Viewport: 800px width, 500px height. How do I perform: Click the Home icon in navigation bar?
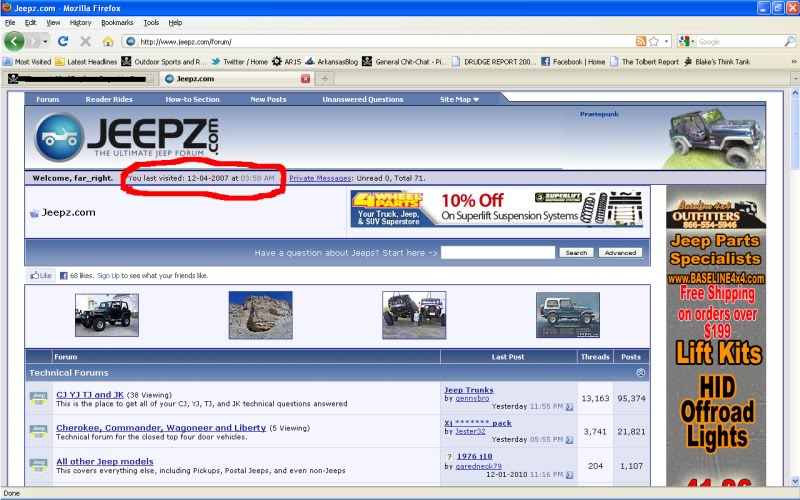pyautogui.click(x=107, y=41)
